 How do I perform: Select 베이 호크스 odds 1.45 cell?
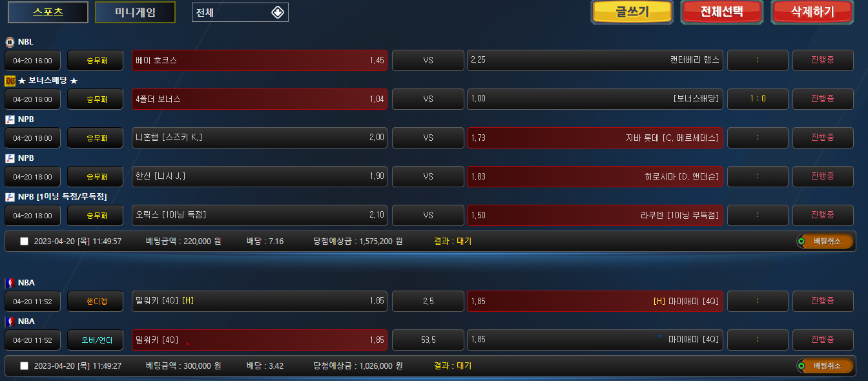click(260, 60)
